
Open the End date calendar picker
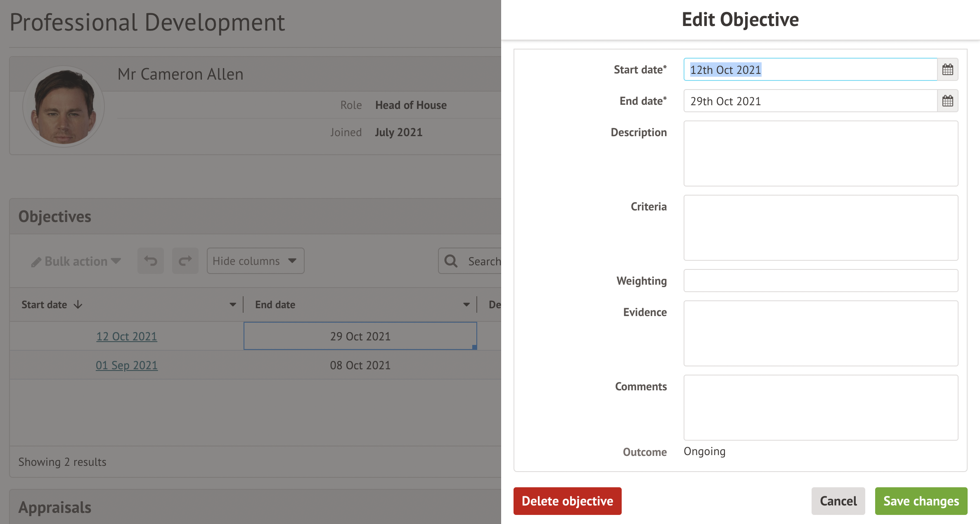[947, 101]
